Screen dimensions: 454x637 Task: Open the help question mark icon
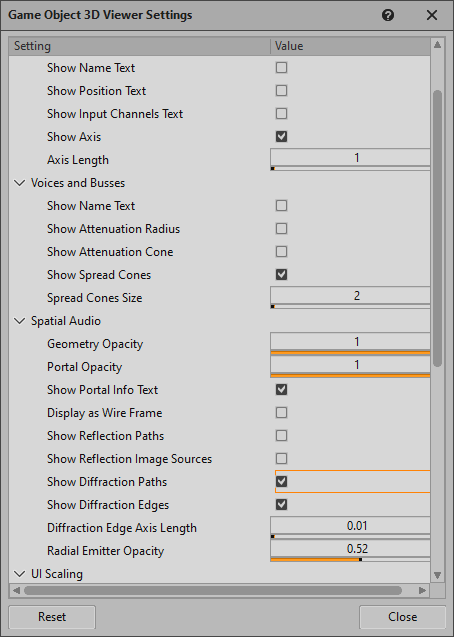(388, 15)
